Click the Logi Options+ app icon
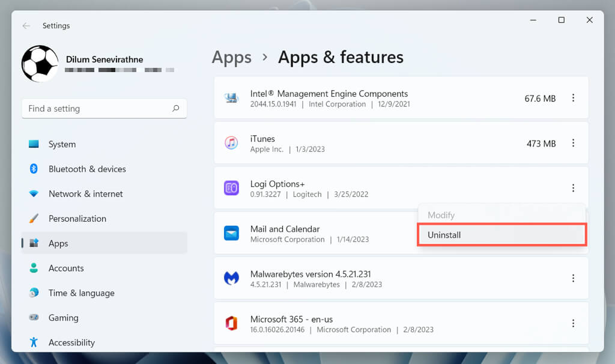Image resolution: width=615 pixels, height=364 pixels. (x=231, y=188)
